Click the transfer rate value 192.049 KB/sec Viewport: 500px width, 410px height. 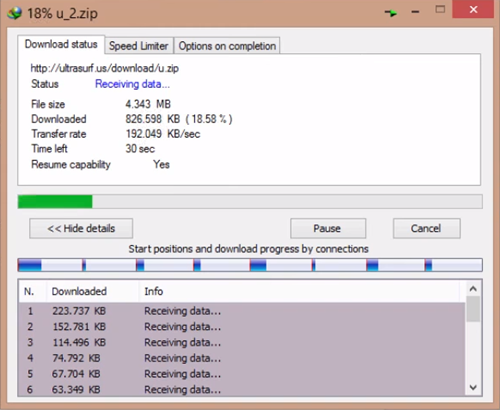(163, 134)
